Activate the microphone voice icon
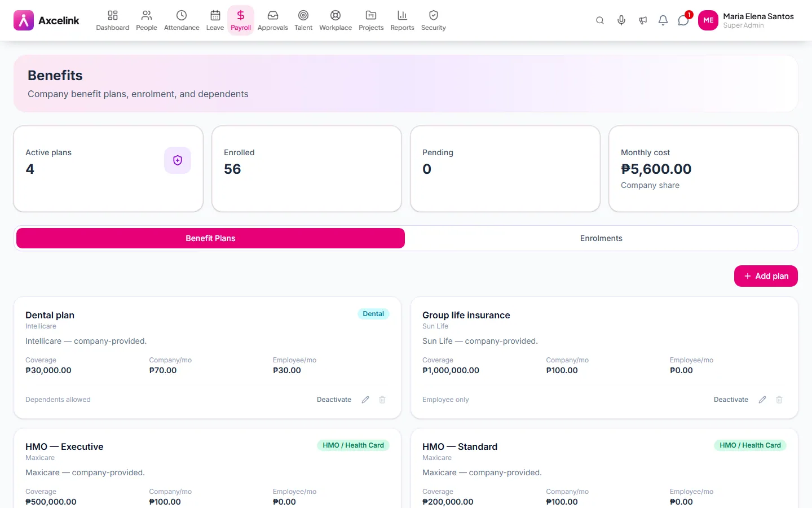Image resolution: width=812 pixels, height=508 pixels. tap(621, 20)
